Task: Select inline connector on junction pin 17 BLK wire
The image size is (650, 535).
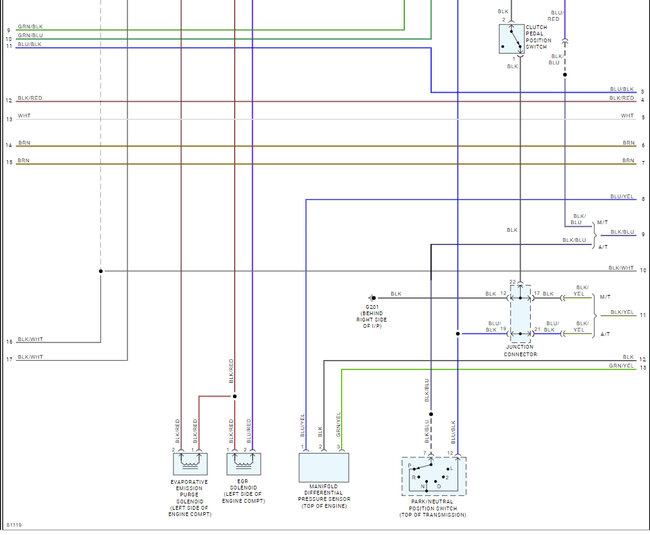Action: (562, 298)
